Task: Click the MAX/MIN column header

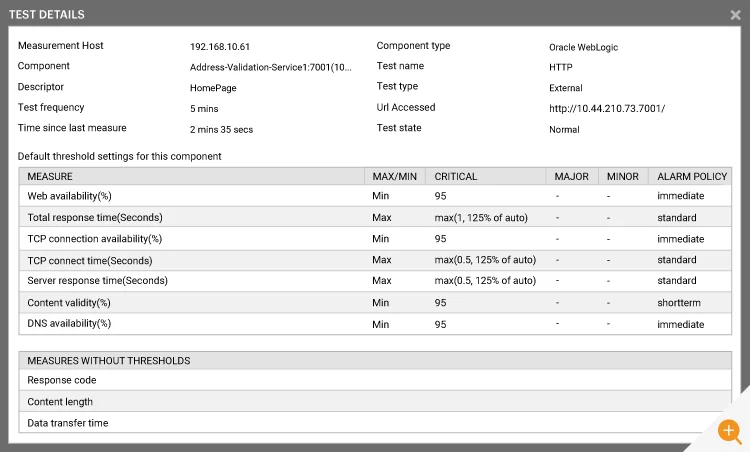Action: tap(395, 176)
